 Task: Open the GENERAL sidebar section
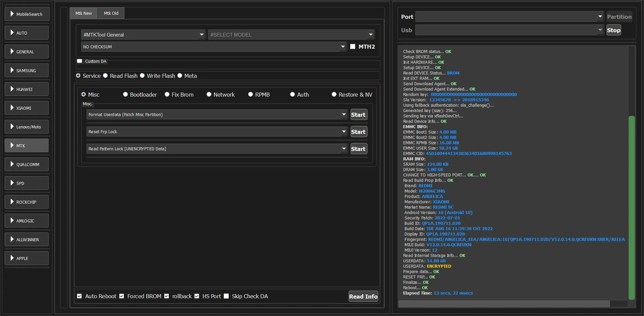tap(27, 52)
